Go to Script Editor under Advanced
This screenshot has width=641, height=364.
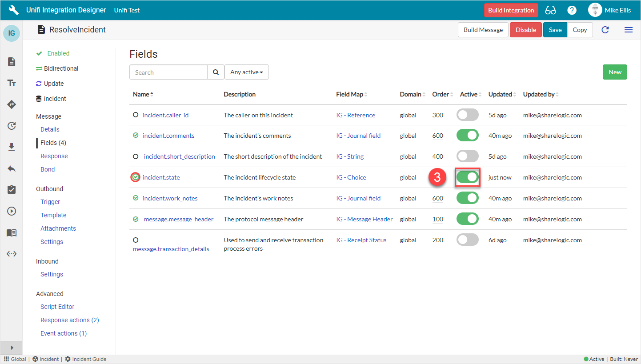(57, 307)
